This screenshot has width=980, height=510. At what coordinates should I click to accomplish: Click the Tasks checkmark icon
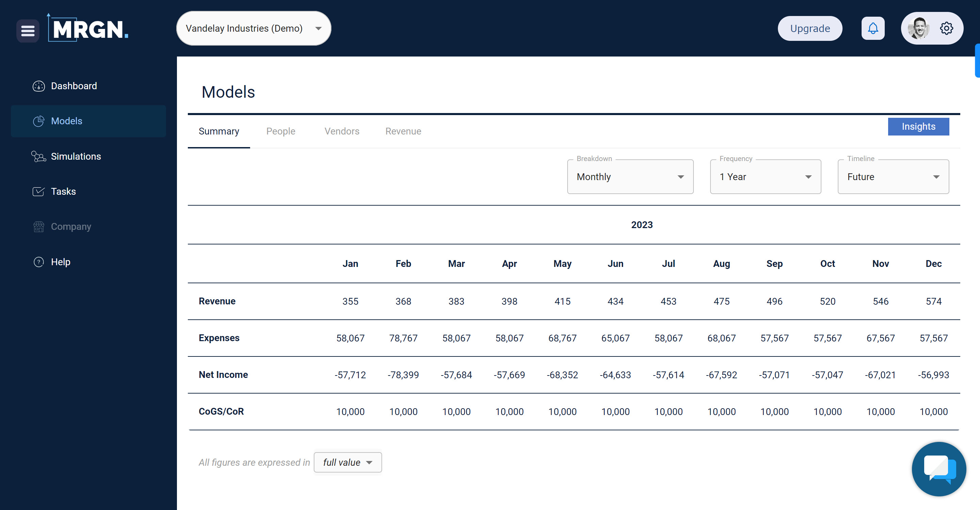click(38, 191)
